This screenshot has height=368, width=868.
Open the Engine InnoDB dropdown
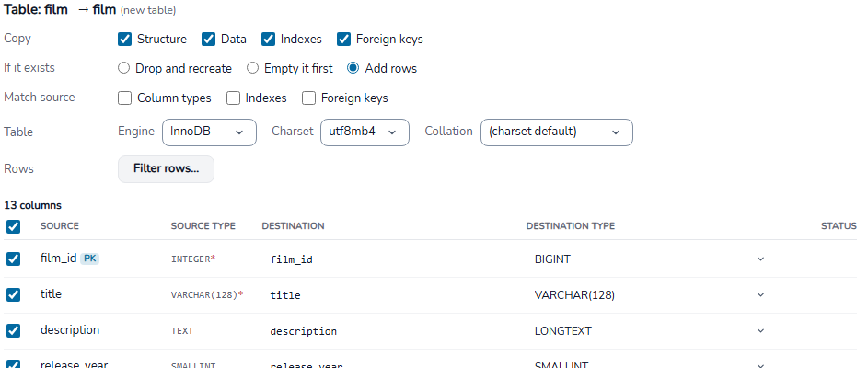coord(209,132)
